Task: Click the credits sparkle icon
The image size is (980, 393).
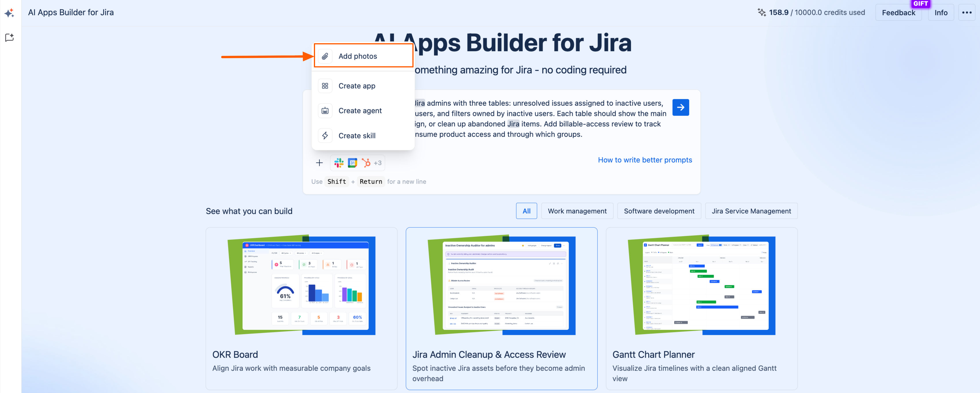Action: 762,12
